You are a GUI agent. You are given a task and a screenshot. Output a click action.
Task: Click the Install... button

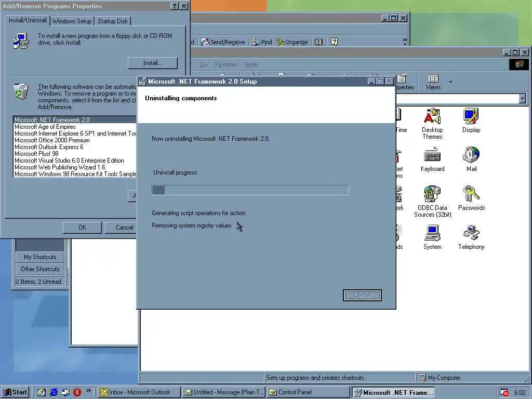[153, 63]
